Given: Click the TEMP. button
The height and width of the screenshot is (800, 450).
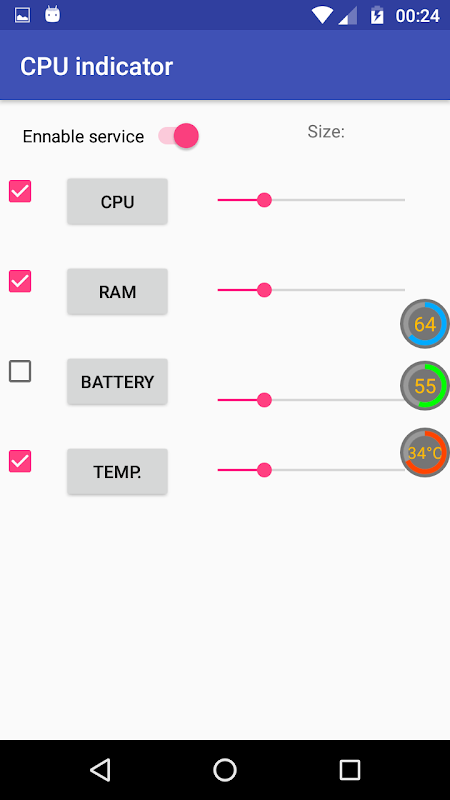Looking at the screenshot, I should click(117, 472).
